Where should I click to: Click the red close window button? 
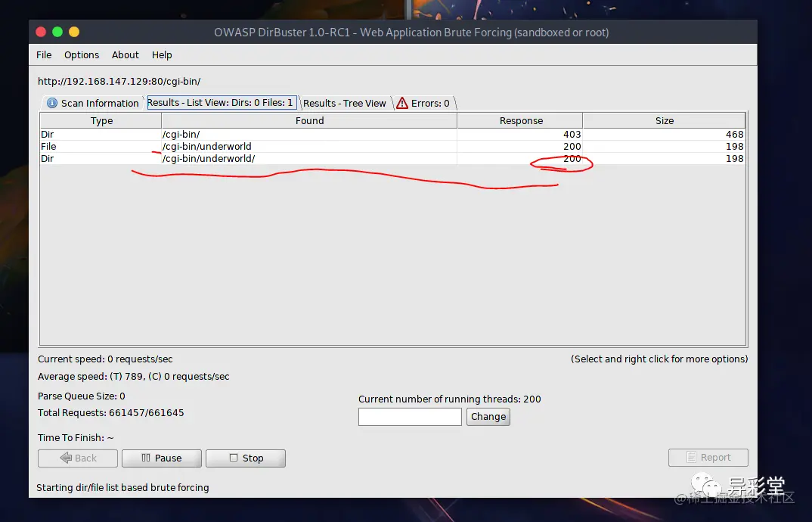click(x=41, y=32)
